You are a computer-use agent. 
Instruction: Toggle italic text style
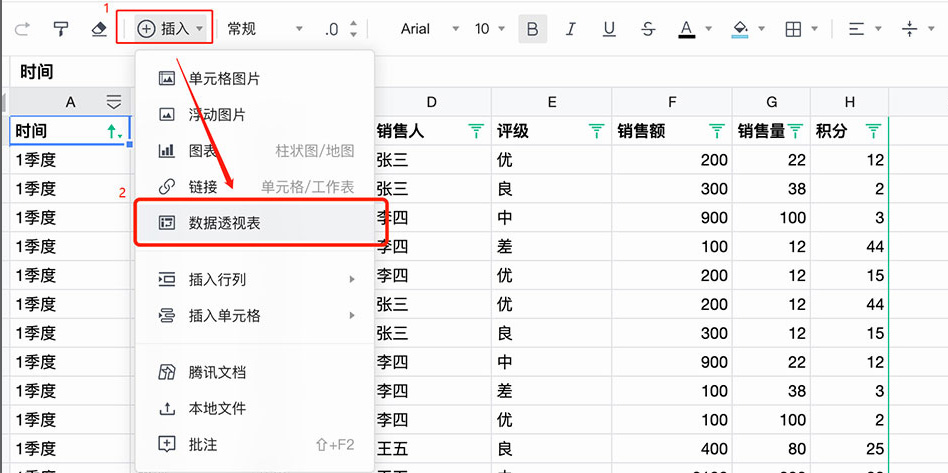(x=571, y=29)
